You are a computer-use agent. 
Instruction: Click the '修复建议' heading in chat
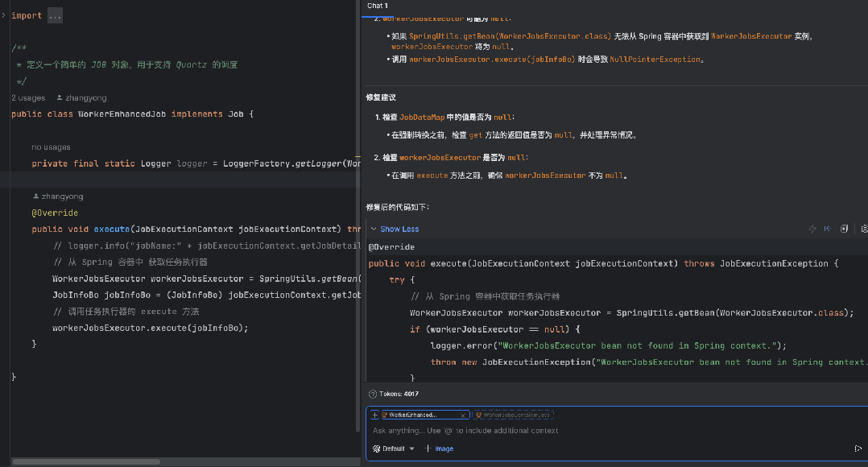tap(381, 97)
